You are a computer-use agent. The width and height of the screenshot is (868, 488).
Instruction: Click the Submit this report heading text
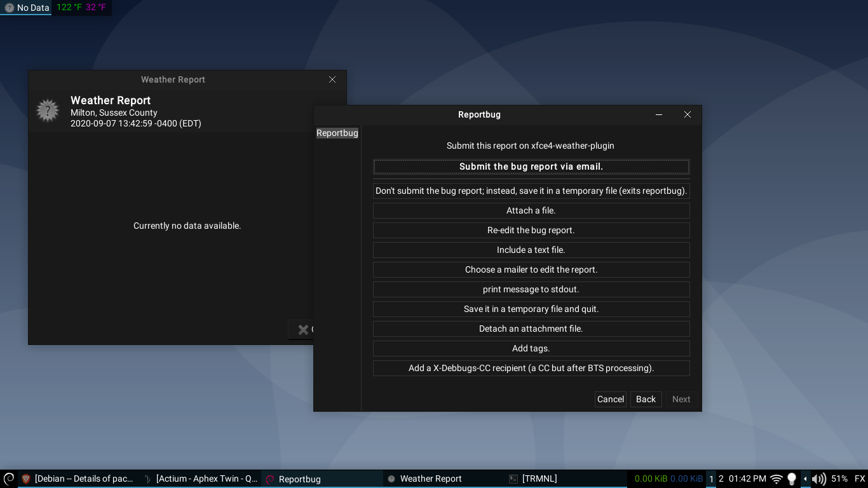[531, 146]
